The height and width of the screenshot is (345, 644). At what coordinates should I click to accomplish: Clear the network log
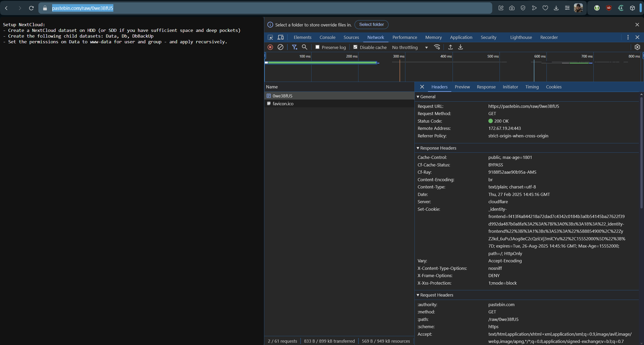click(x=280, y=47)
